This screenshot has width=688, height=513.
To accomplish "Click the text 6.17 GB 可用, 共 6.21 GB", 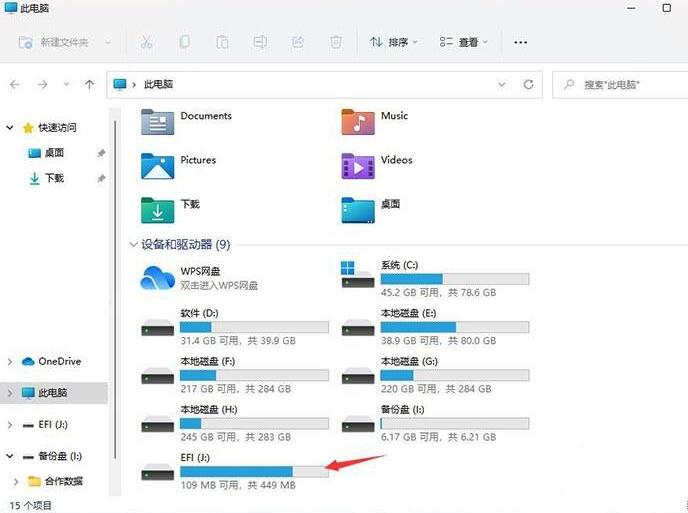I will click(x=438, y=437).
